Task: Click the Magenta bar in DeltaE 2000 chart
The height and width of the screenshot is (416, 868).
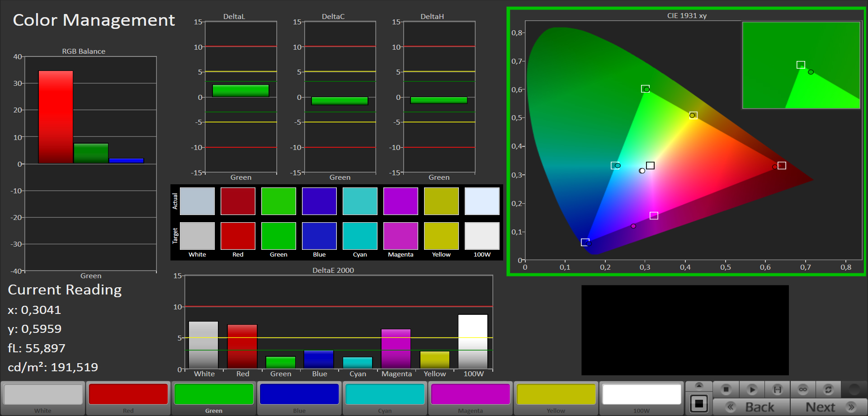Action: (396, 349)
